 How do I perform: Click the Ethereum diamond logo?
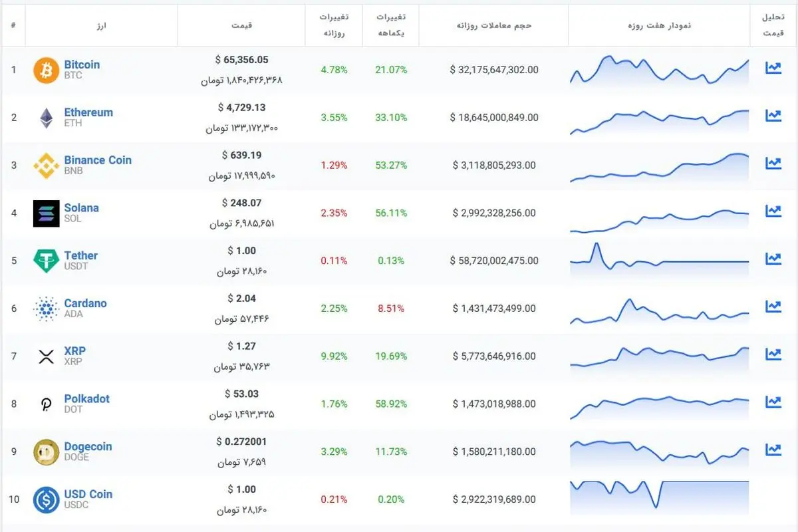tap(46, 118)
